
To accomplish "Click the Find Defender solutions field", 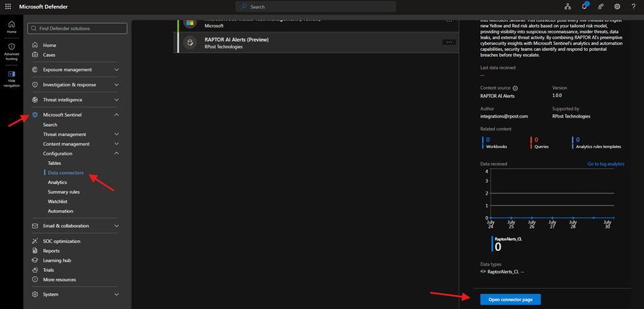I will 77,28.
